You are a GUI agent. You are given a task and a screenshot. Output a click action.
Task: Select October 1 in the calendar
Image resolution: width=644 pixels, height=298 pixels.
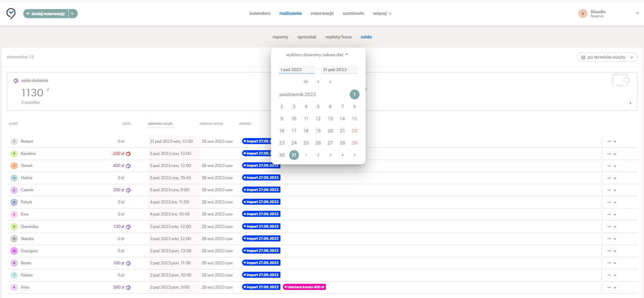pyautogui.click(x=354, y=94)
